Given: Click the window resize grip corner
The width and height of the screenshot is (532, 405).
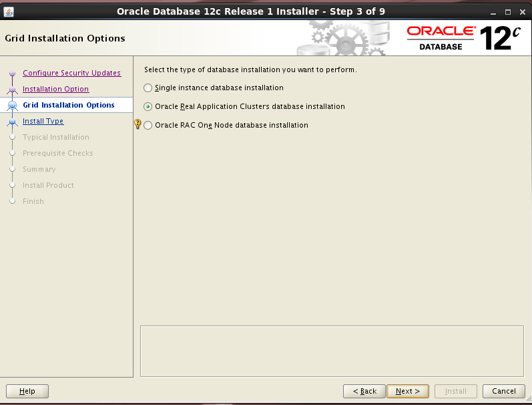Looking at the screenshot, I should 528,400.
